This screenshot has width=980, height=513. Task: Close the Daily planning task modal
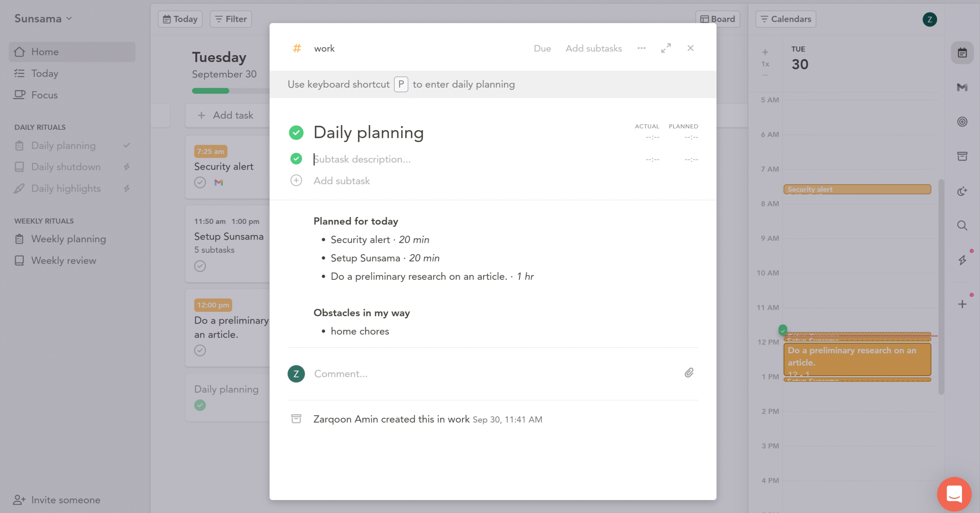(x=691, y=48)
